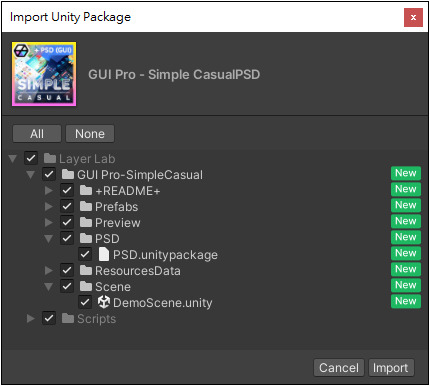Image resolution: width=430 pixels, height=386 pixels.
Task: Click the folder icon next to ResourcesData
Action: click(x=86, y=270)
